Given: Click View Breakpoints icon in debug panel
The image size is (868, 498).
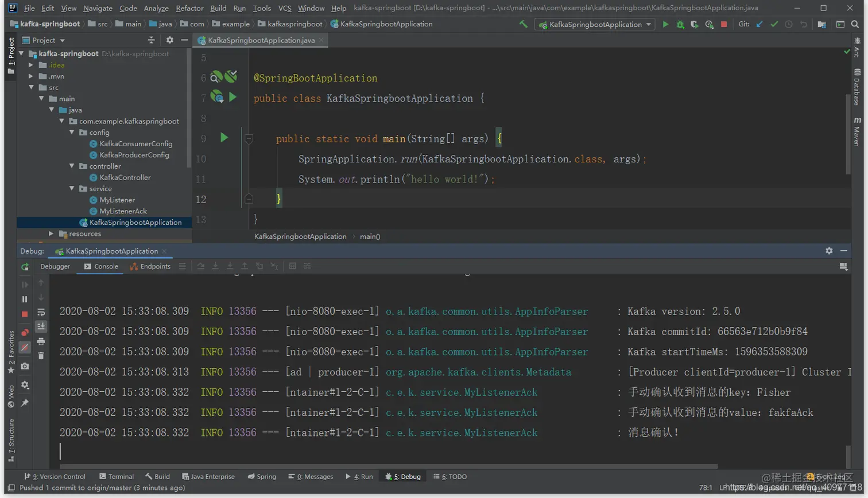Looking at the screenshot, I should (x=25, y=332).
